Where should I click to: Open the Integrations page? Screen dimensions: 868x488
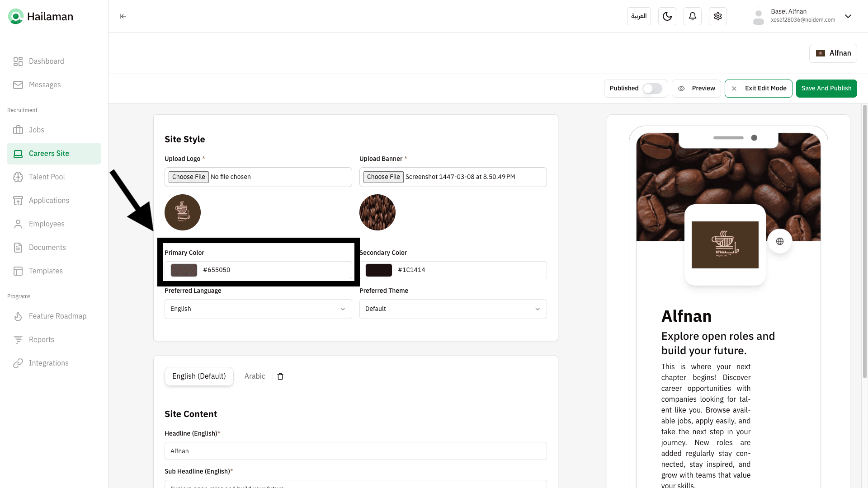(x=49, y=363)
